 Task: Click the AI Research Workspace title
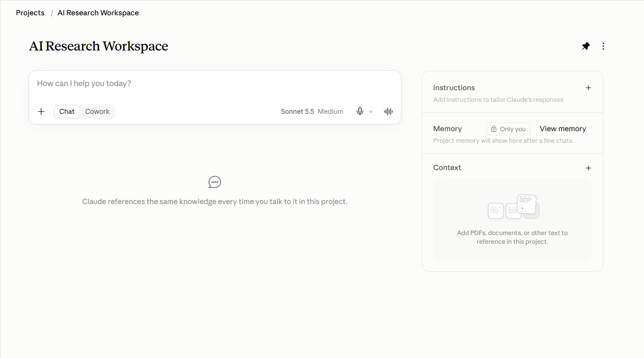coord(98,46)
